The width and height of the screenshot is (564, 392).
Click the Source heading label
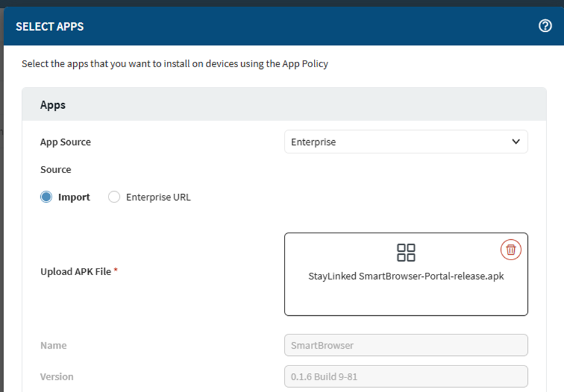tap(56, 170)
